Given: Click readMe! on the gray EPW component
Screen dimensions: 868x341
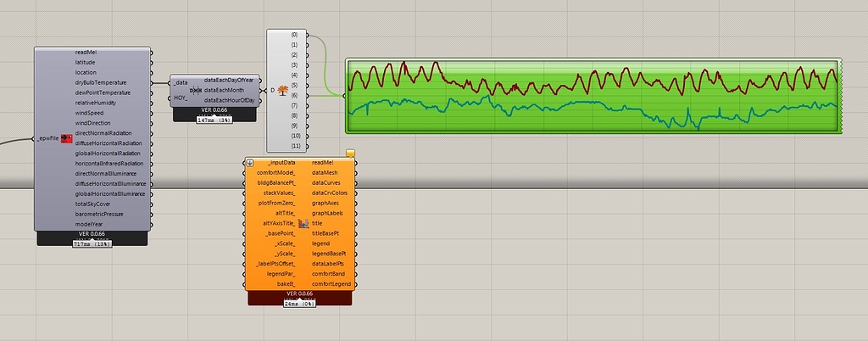Looking at the screenshot, I should 86,52.
